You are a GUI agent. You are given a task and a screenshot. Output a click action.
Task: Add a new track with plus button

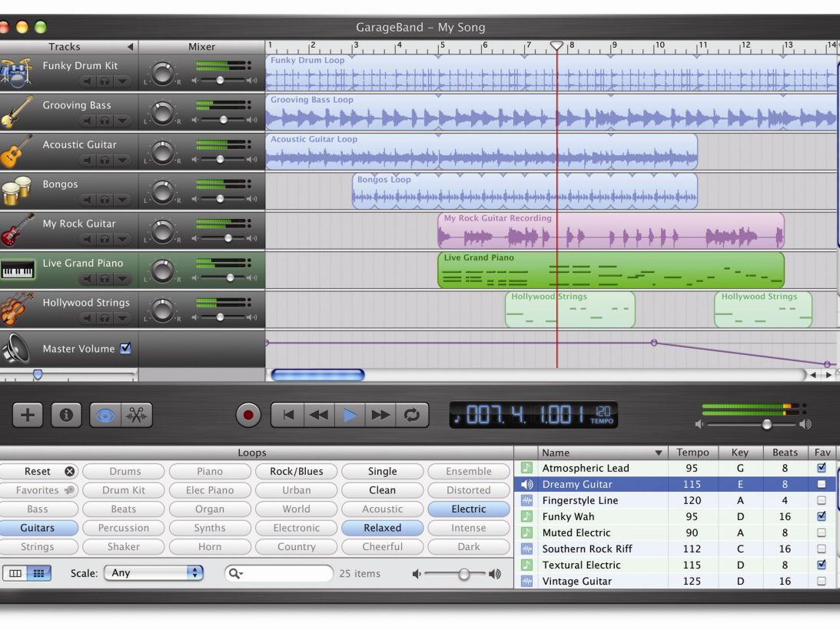[28, 415]
